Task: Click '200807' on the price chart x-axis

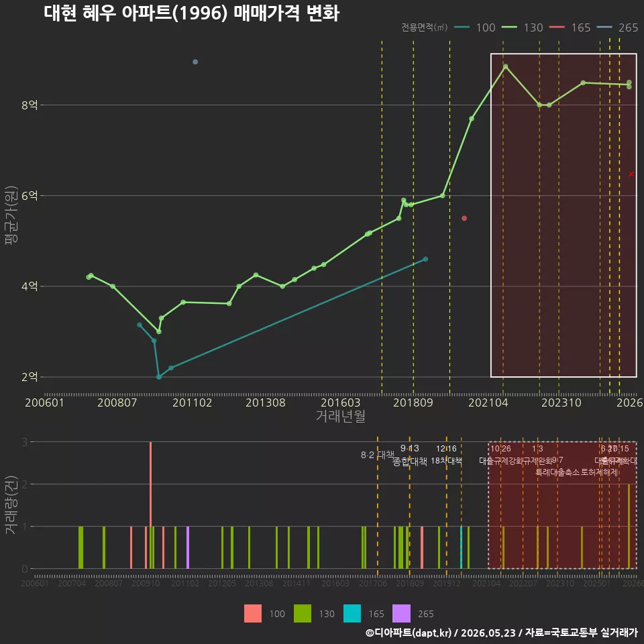Action: (117, 402)
